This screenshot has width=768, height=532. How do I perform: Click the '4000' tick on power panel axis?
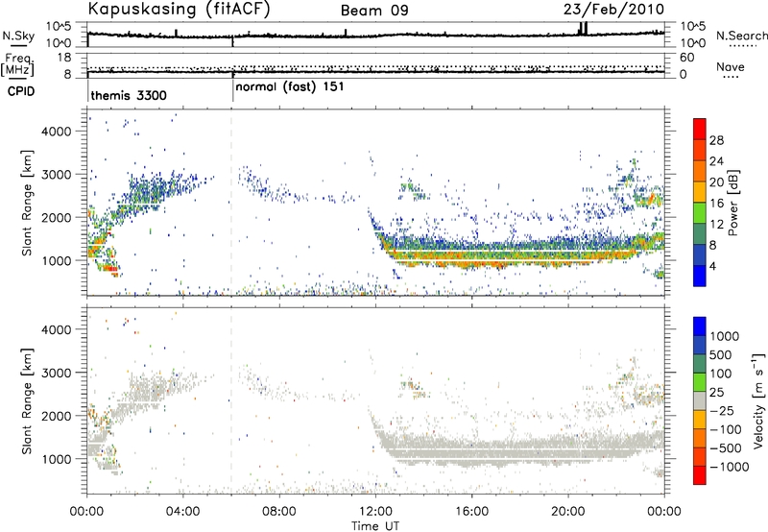coord(57,132)
